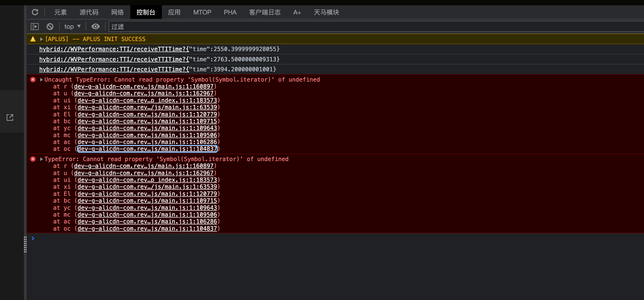Click the warning icon on APLUS message
The width and height of the screenshot is (644, 300).
pyautogui.click(x=33, y=39)
